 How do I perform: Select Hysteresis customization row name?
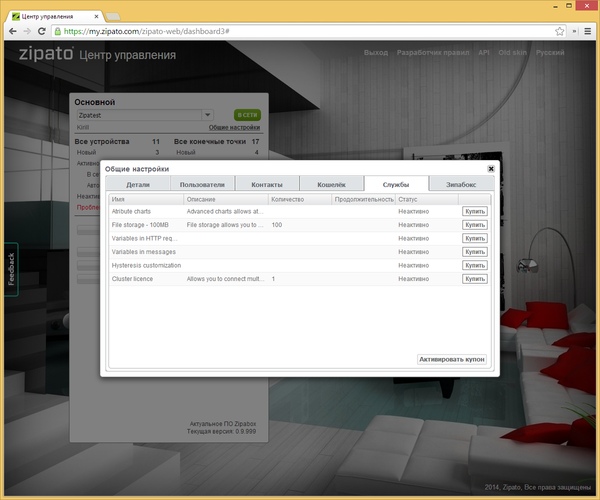(146, 265)
